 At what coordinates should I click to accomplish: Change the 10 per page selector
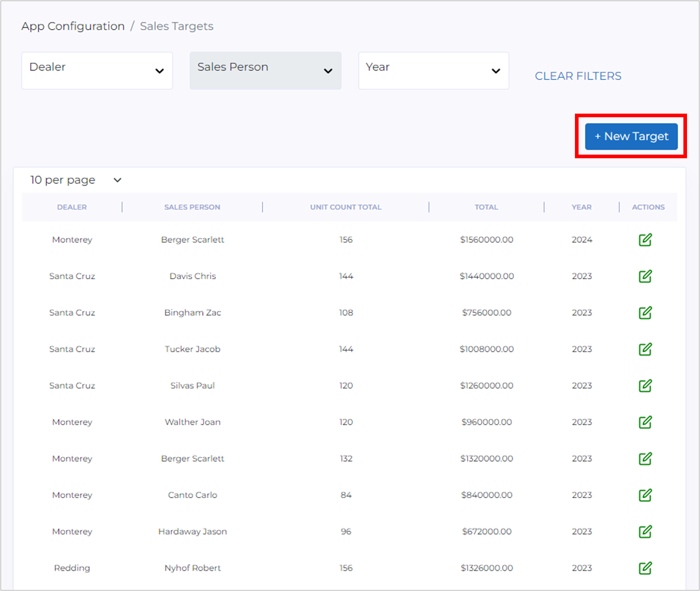(76, 180)
